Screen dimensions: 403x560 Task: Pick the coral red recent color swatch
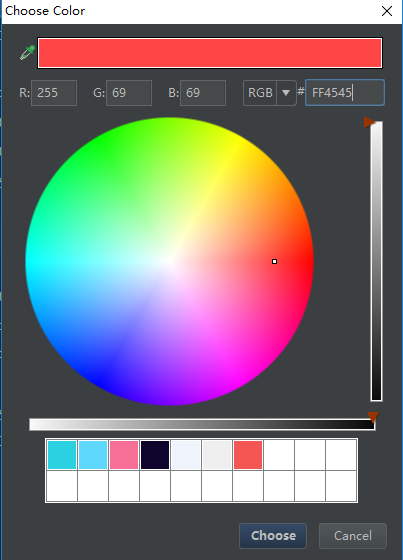tap(248, 455)
